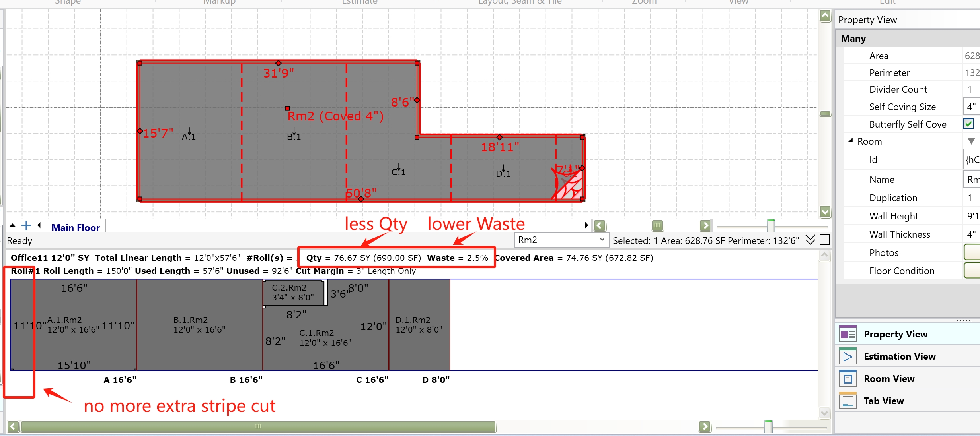The height and width of the screenshot is (436, 980).
Task: Toggle Butterfly Self Cove checkbox
Action: (968, 124)
